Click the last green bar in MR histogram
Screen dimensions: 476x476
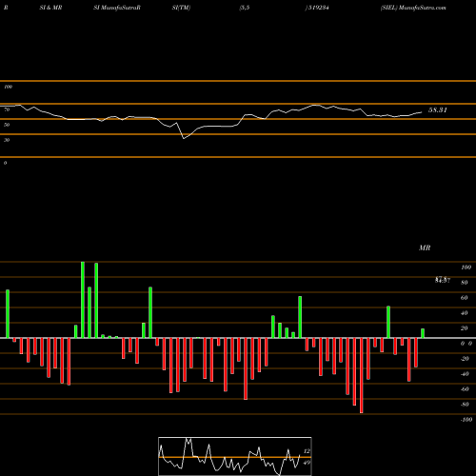(x=423, y=333)
